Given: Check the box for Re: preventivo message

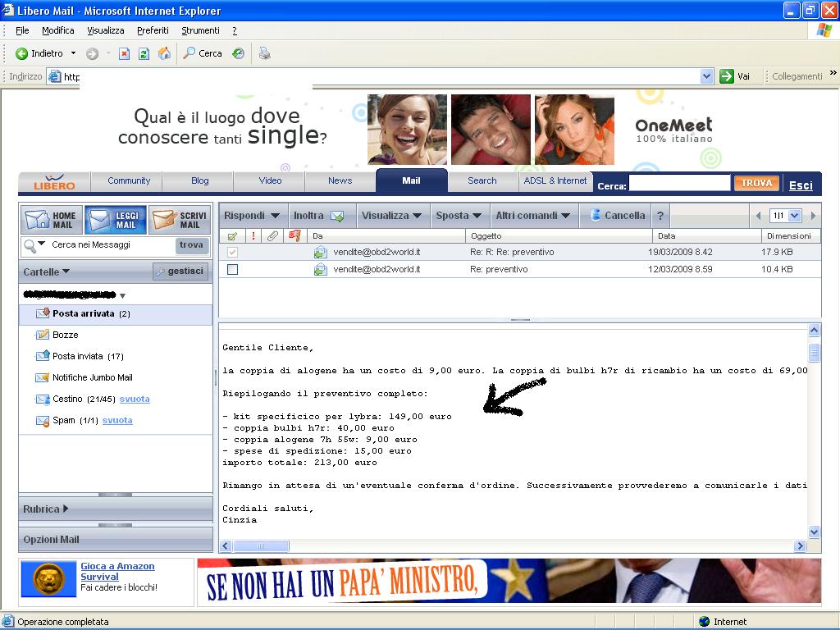Looking at the screenshot, I should click(x=232, y=269).
